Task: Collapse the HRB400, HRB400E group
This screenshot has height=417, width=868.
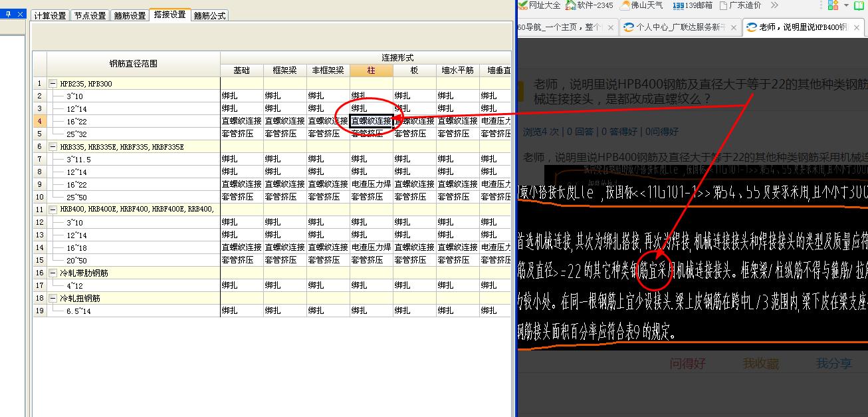Action: [53, 209]
